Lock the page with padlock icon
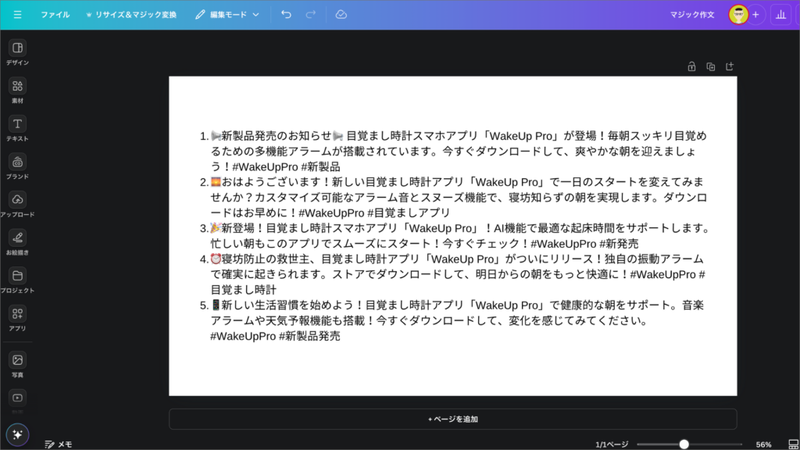800x450 pixels. tap(691, 67)
